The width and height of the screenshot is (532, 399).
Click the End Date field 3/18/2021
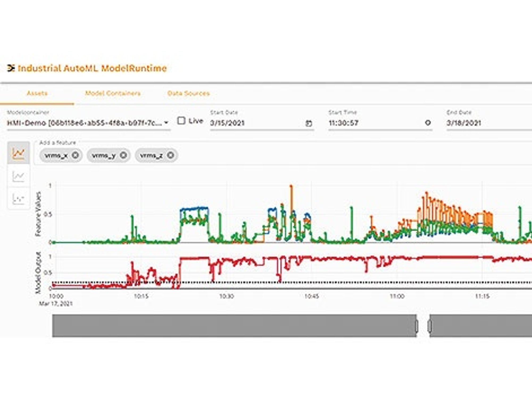click(x=489, y=123)
